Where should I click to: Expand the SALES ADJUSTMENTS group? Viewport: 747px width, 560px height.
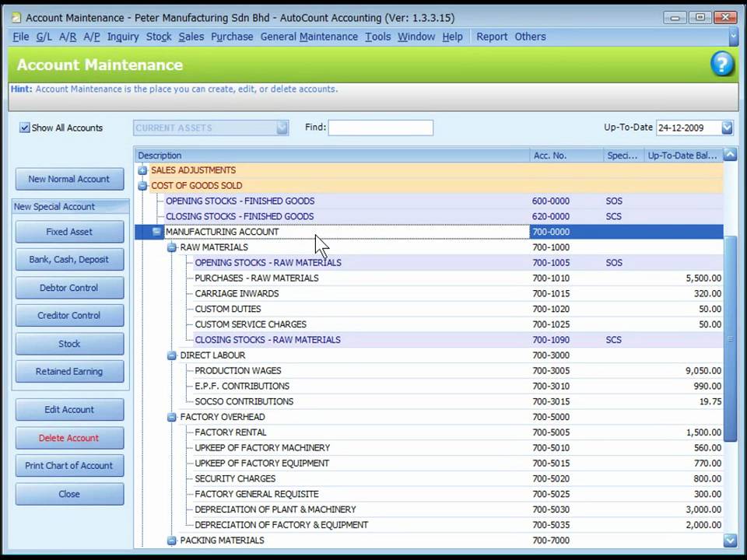click(142, 170)
